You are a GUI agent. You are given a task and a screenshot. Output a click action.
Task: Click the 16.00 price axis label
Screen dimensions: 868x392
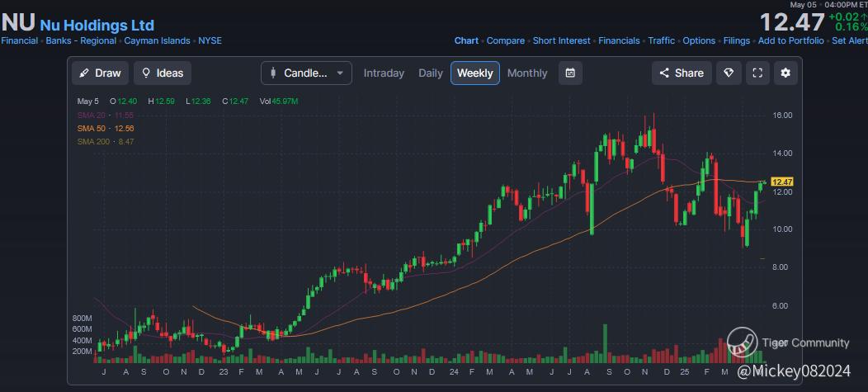click(x=782, y=116)
